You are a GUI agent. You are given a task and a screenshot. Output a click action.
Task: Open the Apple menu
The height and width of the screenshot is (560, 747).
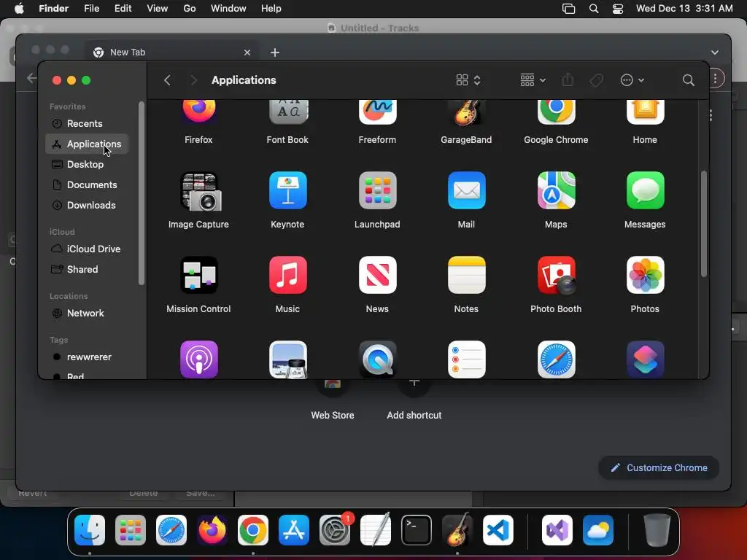pyautogui.click(x=19, y=9)
